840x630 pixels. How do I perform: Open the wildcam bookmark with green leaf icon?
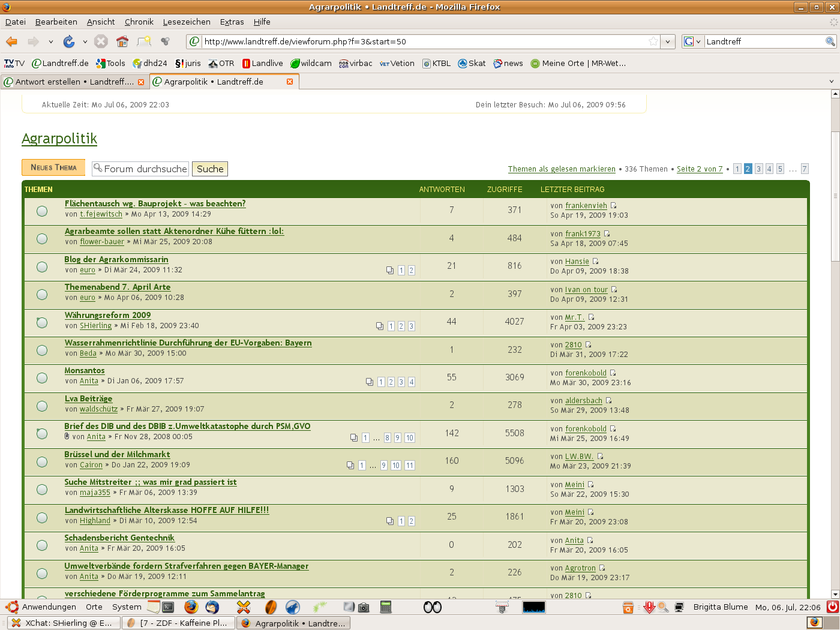[x=311, y=64]
